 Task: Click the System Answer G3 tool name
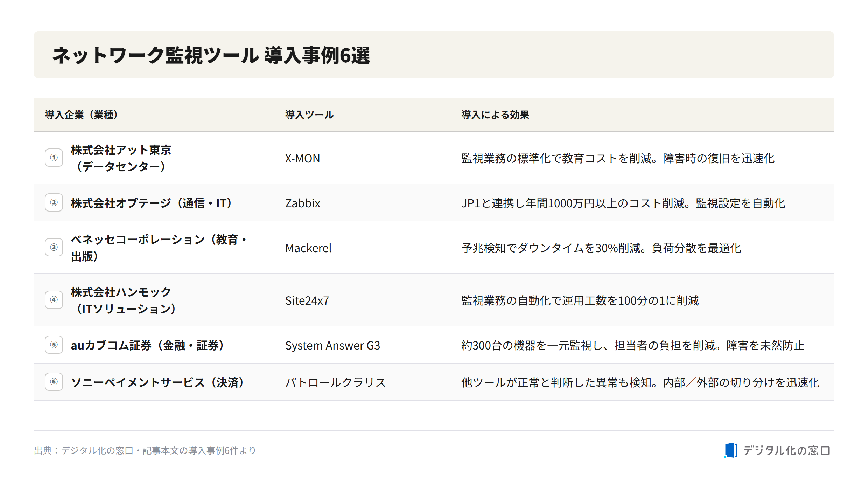[x=332, y=345]
